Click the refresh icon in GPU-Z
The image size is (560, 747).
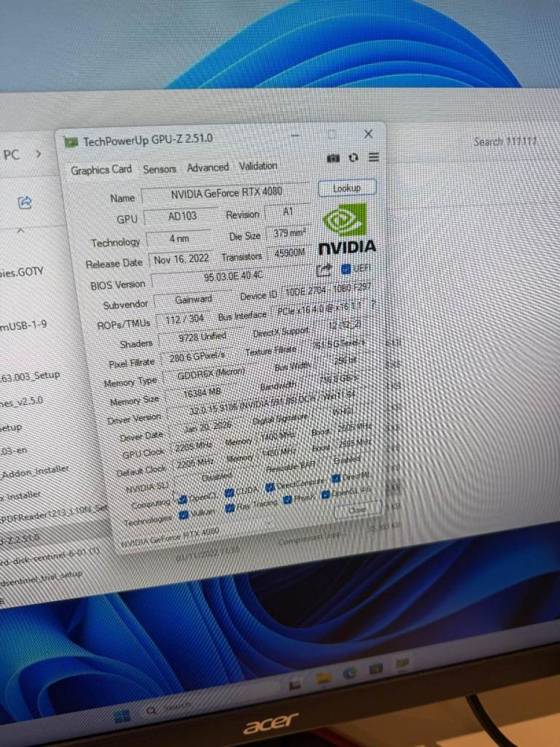click(x=354, y=158)
